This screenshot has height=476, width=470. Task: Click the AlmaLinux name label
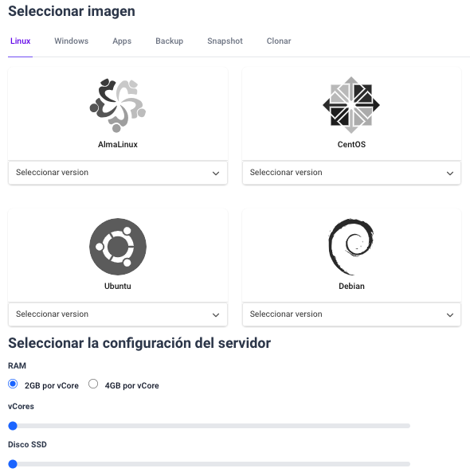tap(118, 144)
